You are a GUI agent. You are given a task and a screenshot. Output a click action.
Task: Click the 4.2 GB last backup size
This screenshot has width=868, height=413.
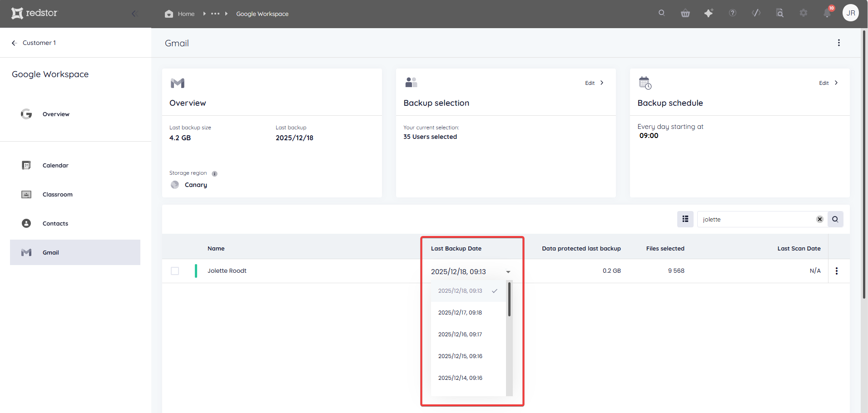(180, 138)
